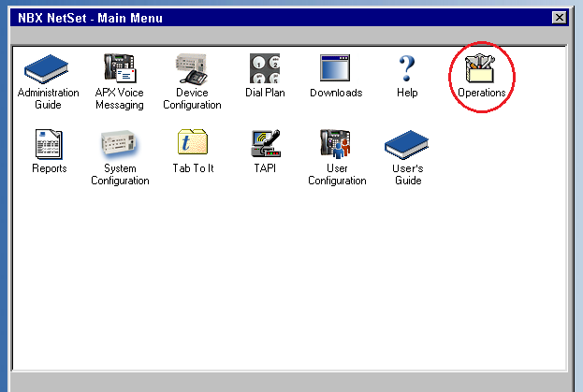Open the TAPI computer icon
This screenshot has height=392, width=583.
(264, 144)
